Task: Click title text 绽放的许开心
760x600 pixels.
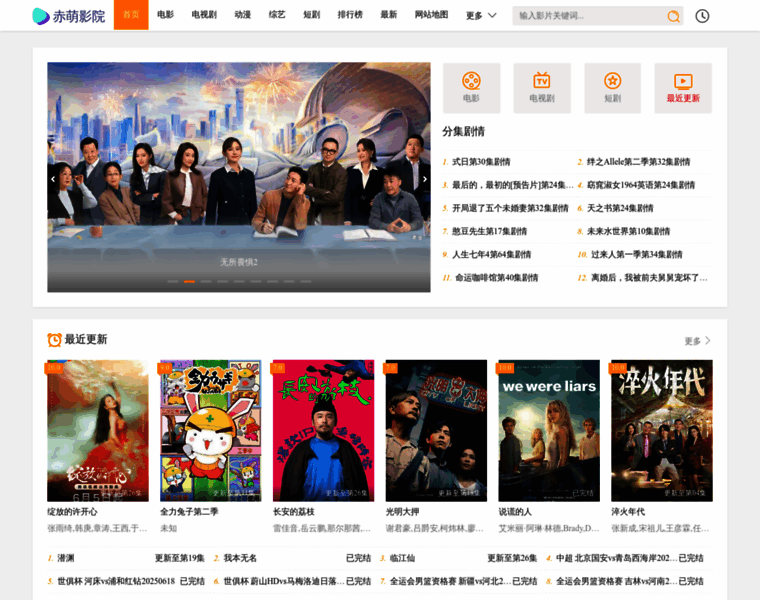Action: click(72, 512)
